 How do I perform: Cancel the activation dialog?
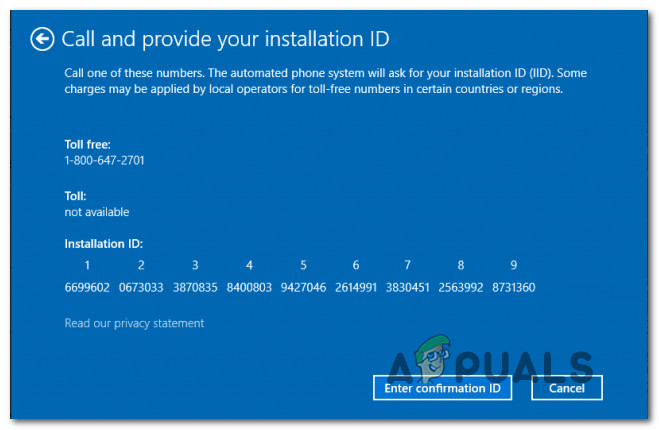coord(567,388)
